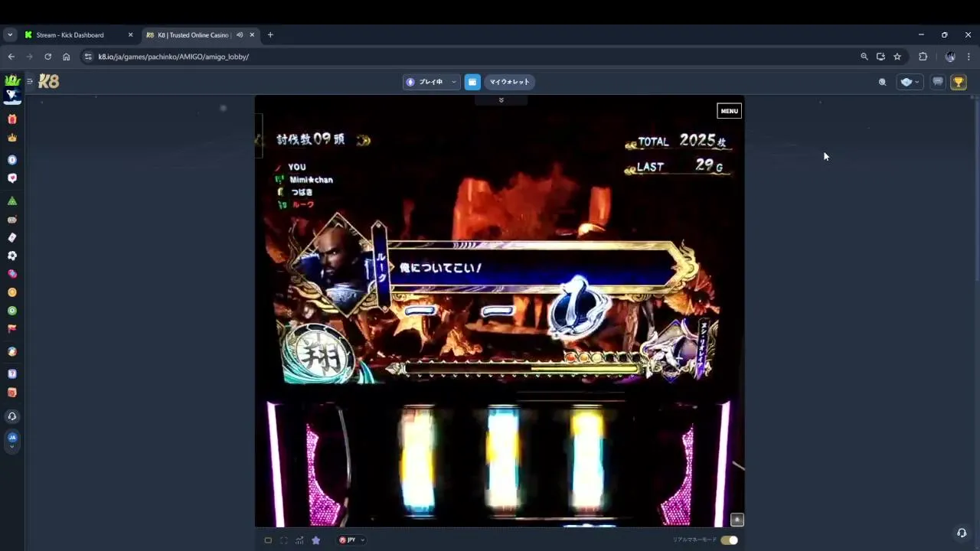
Task: Favorite the game with the star icon
Action: pos(315,540)
